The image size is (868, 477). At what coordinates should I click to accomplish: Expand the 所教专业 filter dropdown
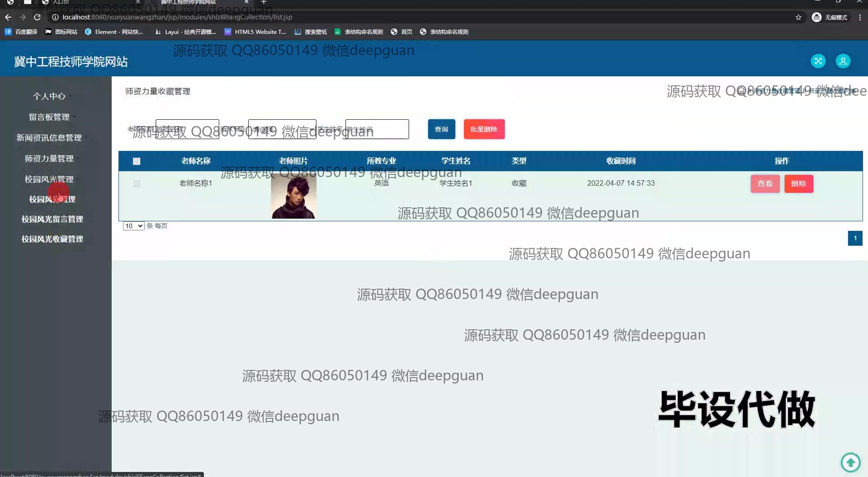[282, 129]
